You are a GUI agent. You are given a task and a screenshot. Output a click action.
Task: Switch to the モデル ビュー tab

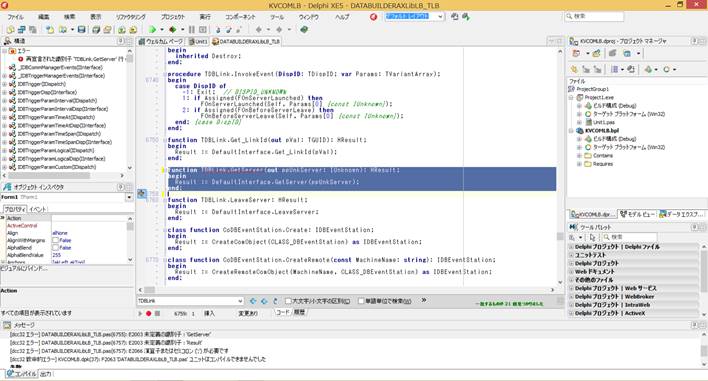637,214
